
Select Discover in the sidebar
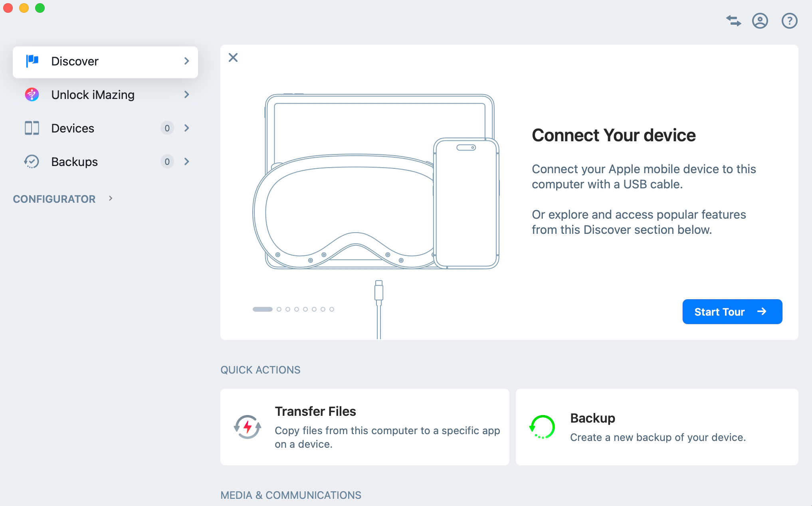(x=105, y=62)
